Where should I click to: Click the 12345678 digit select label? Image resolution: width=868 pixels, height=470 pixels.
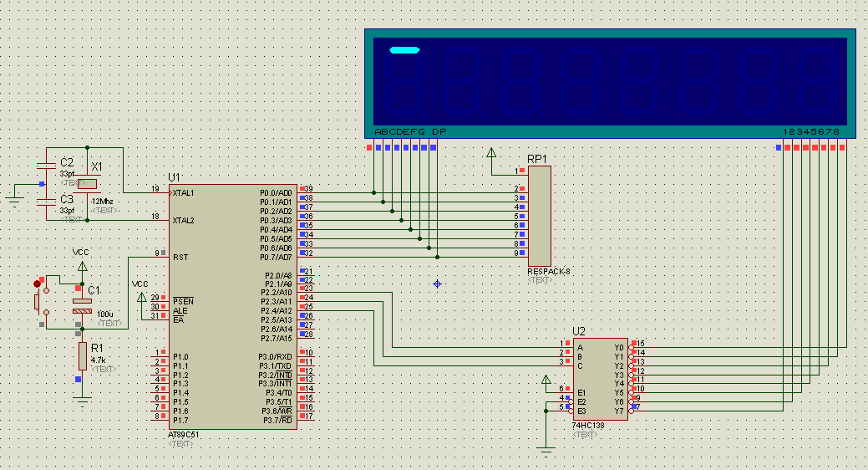pos(811,131)
